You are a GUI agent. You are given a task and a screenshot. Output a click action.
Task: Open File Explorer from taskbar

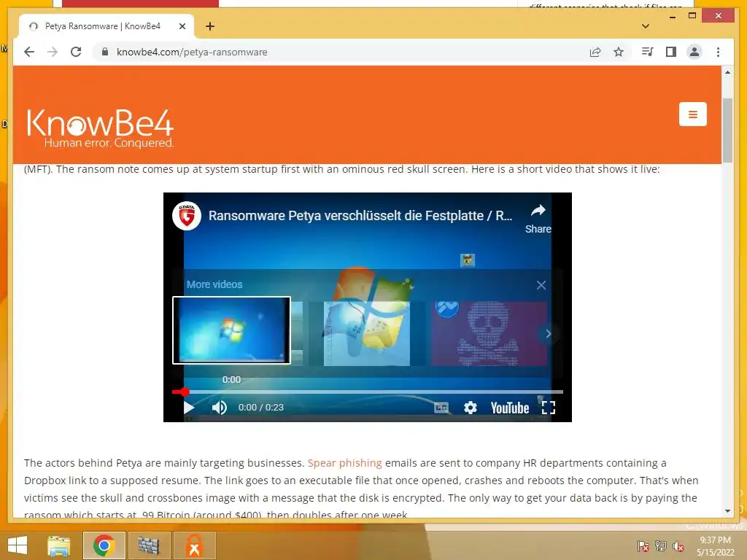click(59, 545)
